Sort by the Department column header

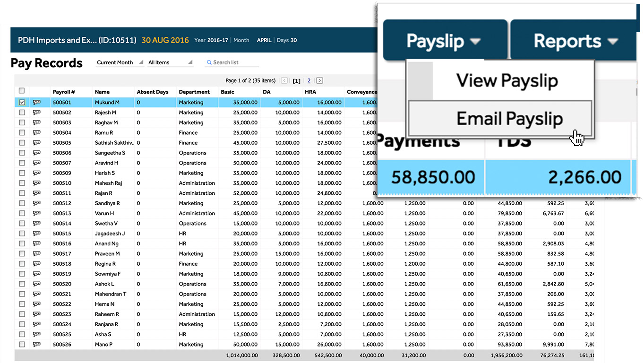point(194,92)
